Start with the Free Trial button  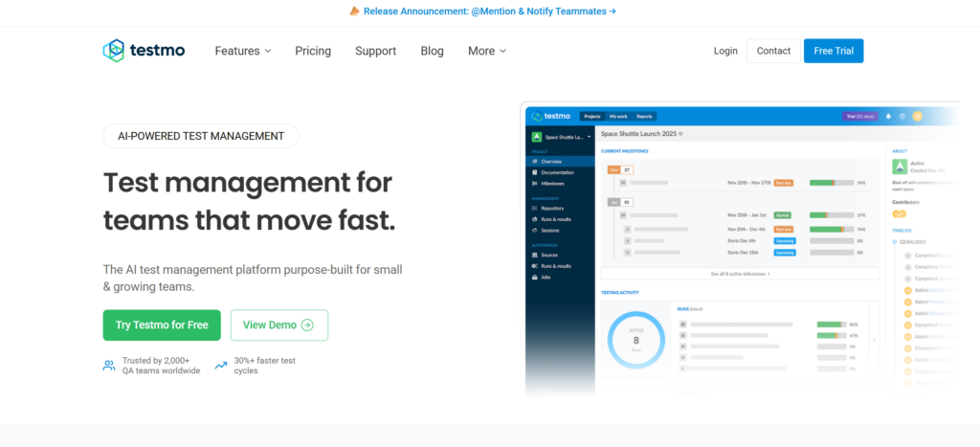(x=834, y=52)
